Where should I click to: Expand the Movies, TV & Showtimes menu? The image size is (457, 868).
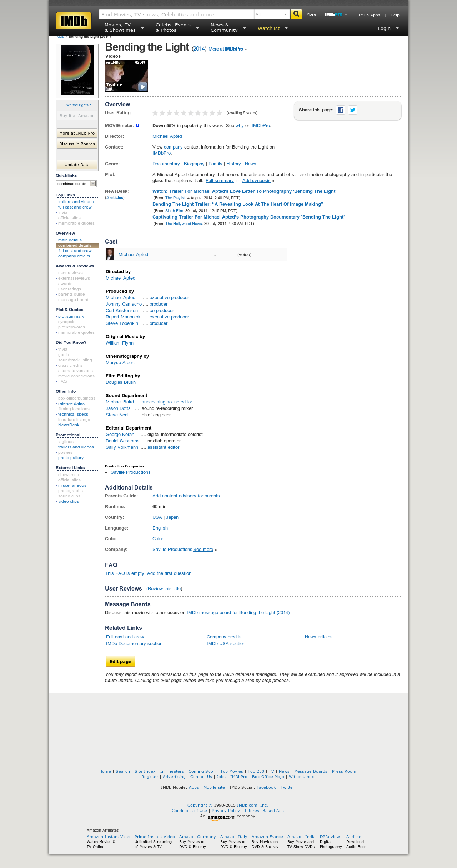(124, 27)
